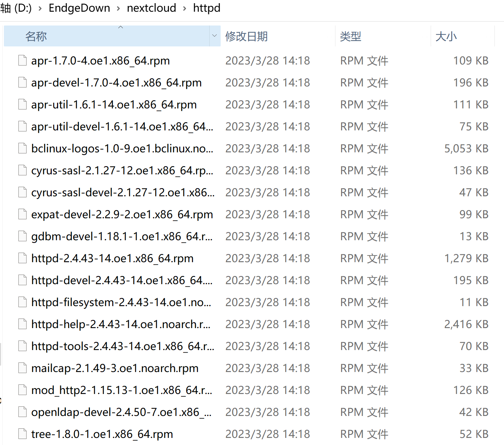Select file name apr-devel-1.7.0-4.oe1.x86_64.rpm
504x445 pixels.
[x=117, y=83]
